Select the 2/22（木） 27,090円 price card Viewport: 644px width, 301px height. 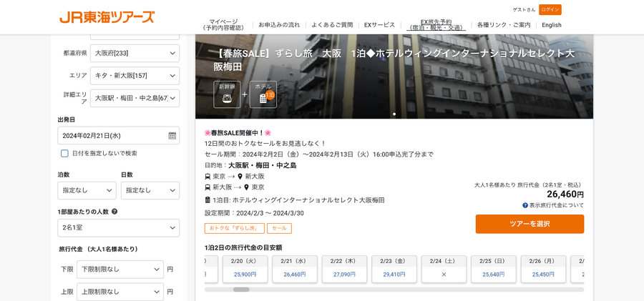pos(345,269)
